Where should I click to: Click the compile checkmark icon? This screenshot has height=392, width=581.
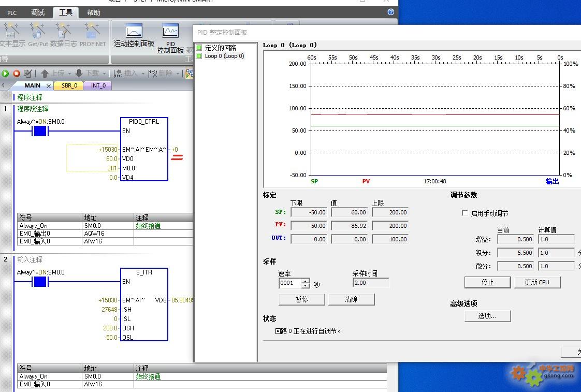28,74
